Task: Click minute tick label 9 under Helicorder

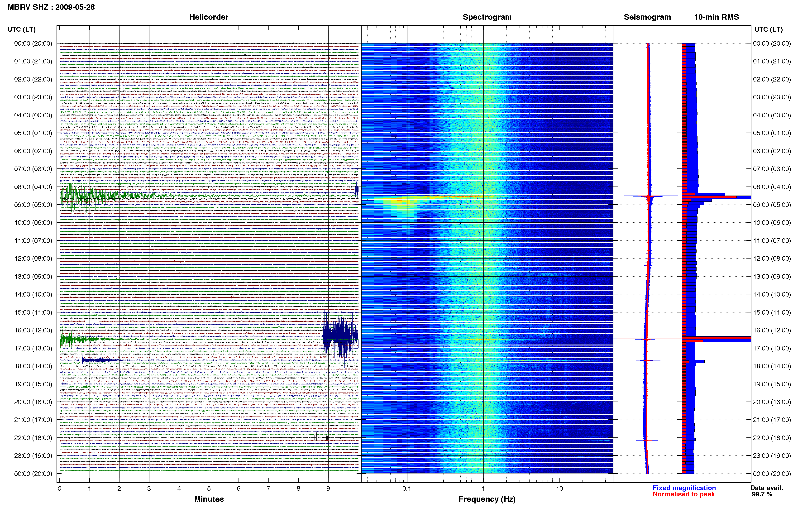Action: coord(328,489)
